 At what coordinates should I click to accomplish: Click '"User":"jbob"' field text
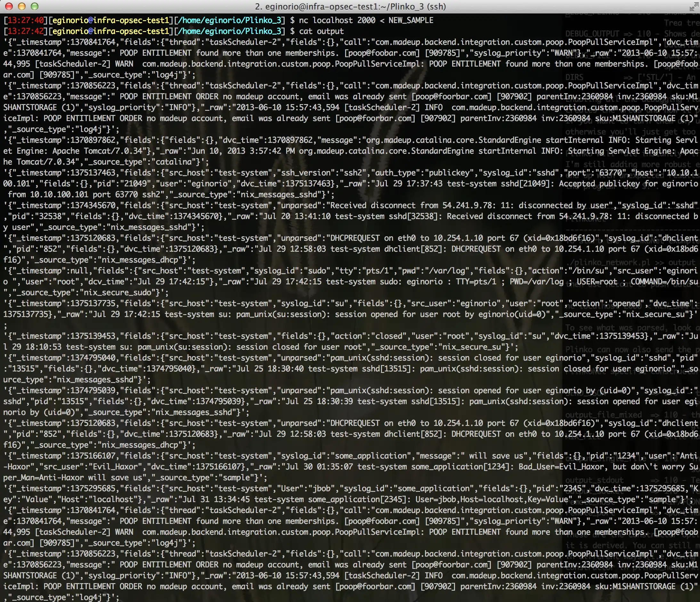click(307, 489)
